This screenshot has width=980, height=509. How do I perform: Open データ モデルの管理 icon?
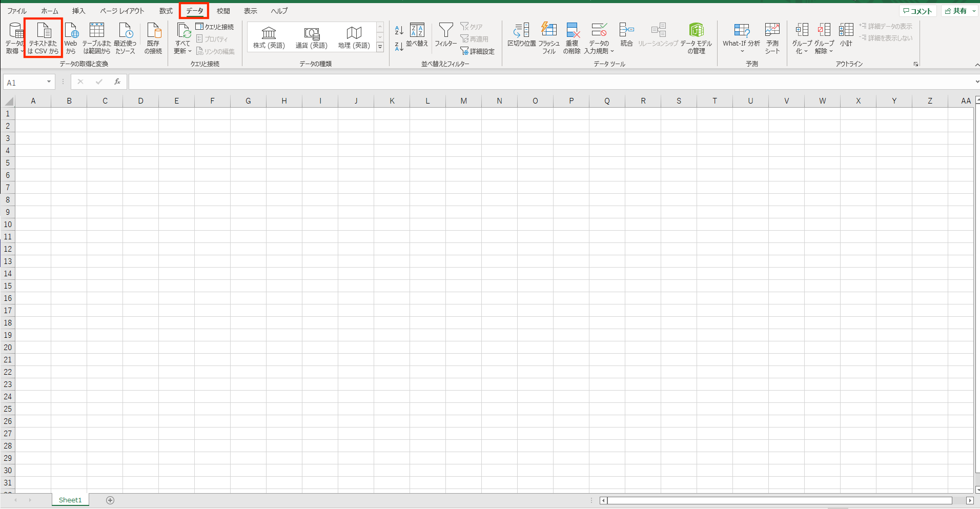(696, 38)
